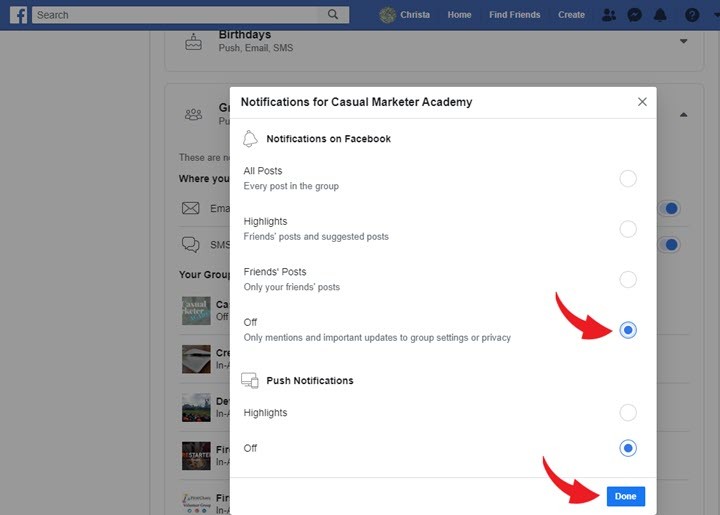Click 'Only your friends' posts' text
The width and height of the screenshot is (720, 515).
(292, 287)
